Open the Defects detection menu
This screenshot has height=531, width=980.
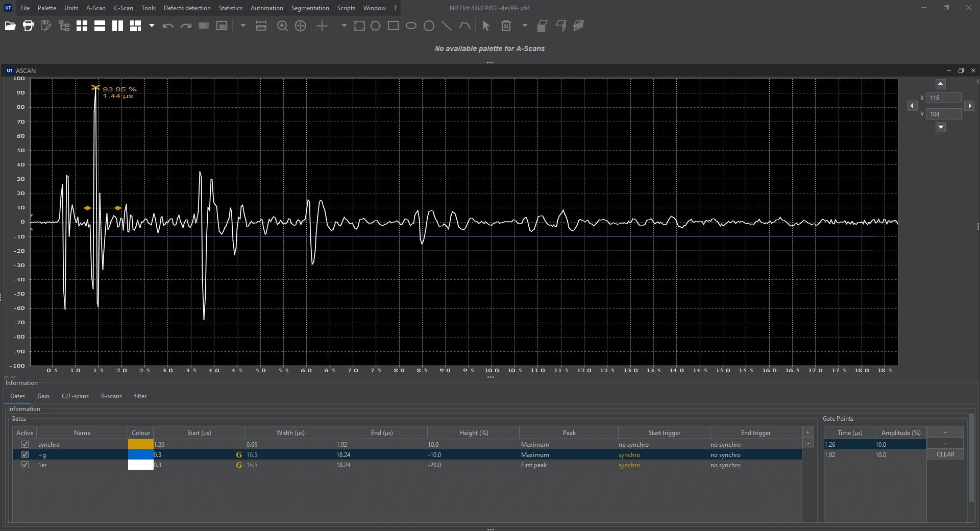(x=187, y=8)
